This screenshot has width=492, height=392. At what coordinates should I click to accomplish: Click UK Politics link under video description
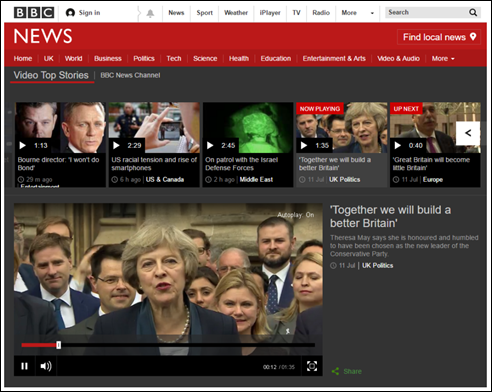pos(377,265)
